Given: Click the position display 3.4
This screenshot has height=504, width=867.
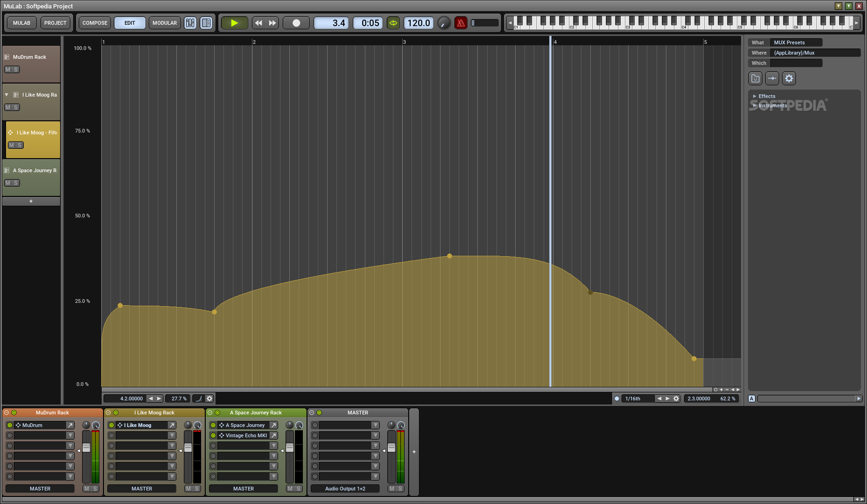Looking at the screenshot, I should click(x=332, y=23).
